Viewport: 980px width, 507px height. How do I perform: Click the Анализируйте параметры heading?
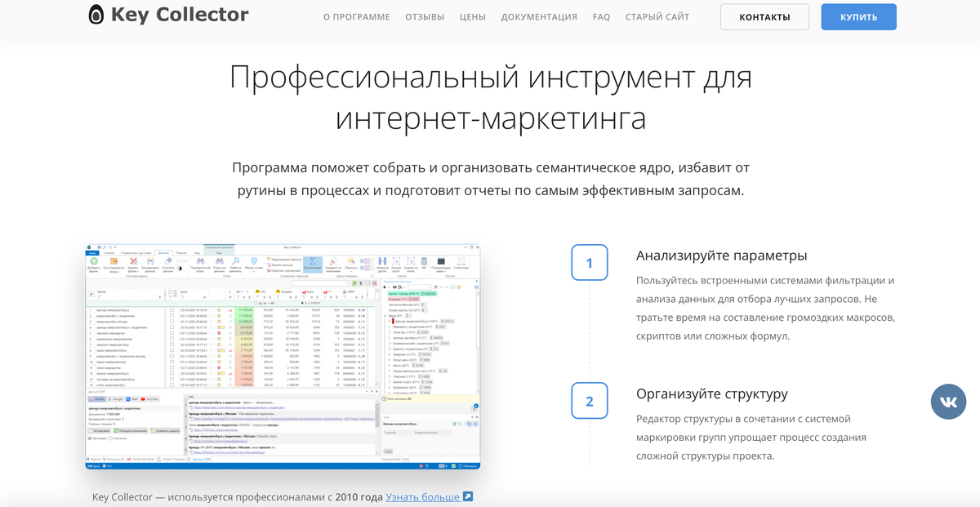click(x=721, y=256)
